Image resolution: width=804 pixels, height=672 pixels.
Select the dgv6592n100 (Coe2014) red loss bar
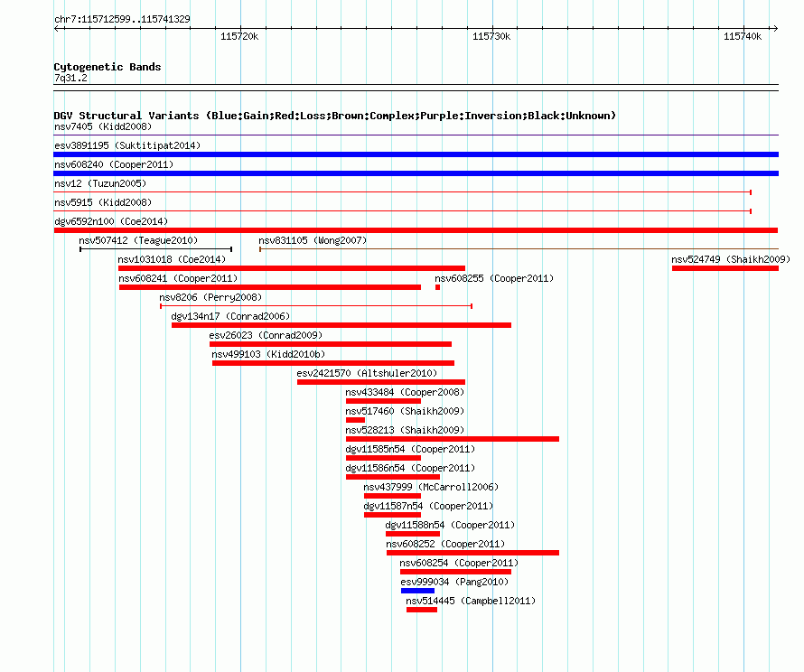point(416,230)
